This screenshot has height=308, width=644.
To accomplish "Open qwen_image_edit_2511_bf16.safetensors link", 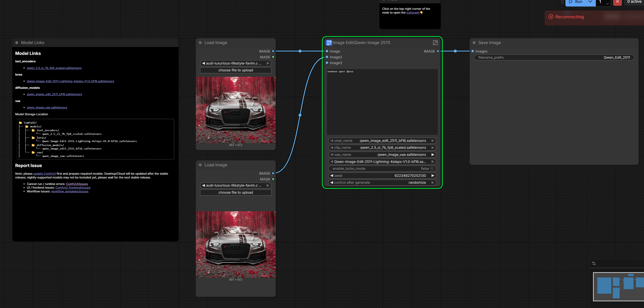I will 54,94.
